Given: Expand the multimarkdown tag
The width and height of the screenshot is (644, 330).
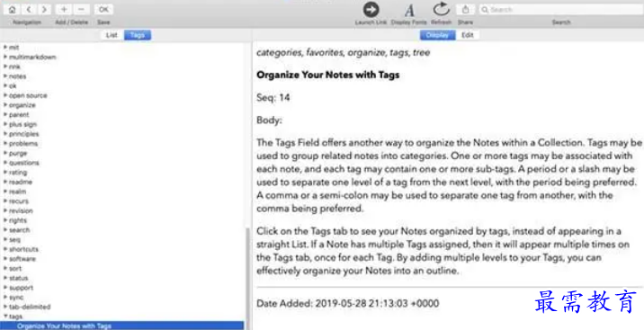Looking at the screenshot, I should pyautogui.click(x=5, y=57).
